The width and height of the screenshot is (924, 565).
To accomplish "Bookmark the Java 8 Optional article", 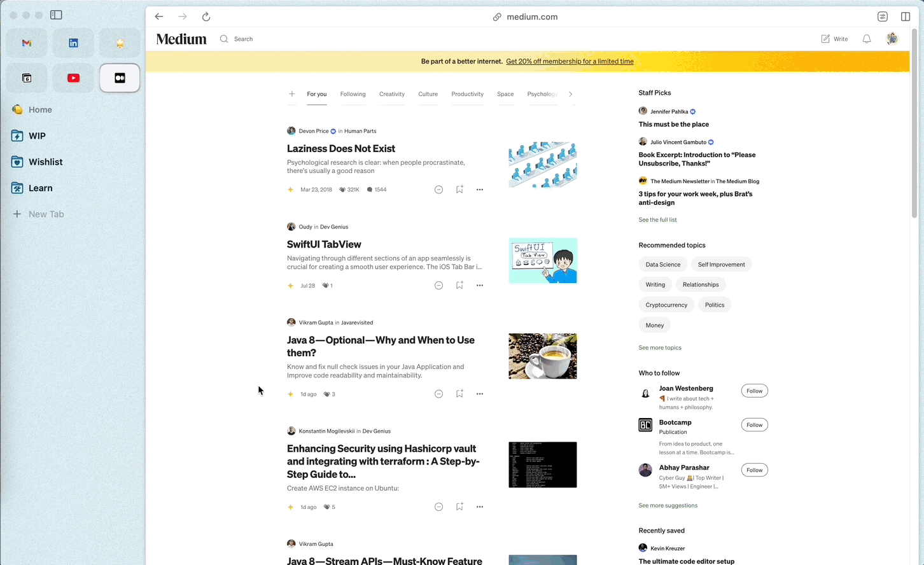I will [x=459, y=394].
